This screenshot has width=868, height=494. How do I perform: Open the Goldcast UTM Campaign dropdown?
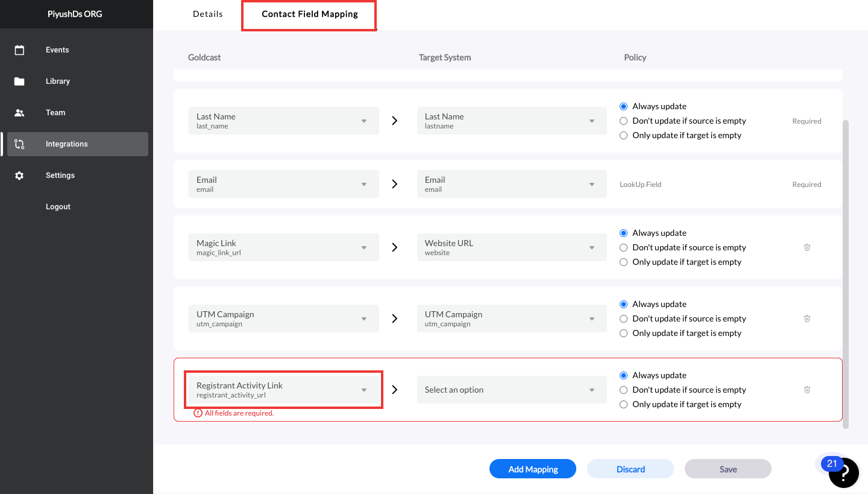tap(284, 318)
